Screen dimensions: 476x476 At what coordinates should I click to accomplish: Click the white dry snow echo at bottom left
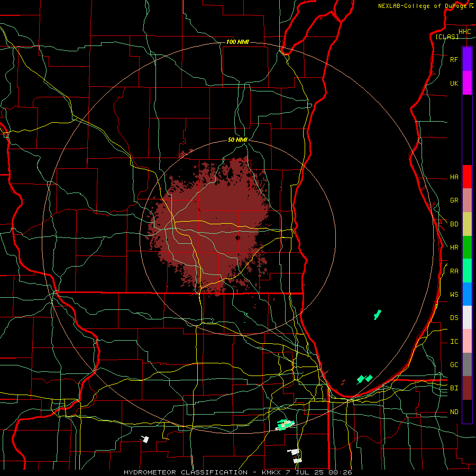tap(145, 439)
